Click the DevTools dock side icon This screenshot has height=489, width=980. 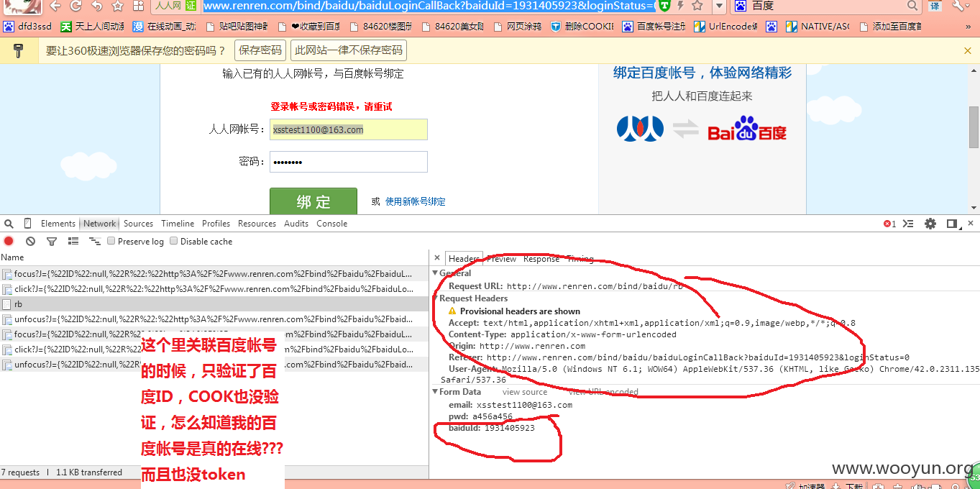pos(952,224)
